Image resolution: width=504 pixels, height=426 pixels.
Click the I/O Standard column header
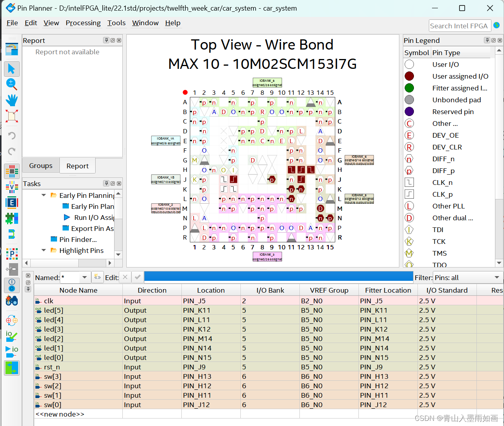447,290
